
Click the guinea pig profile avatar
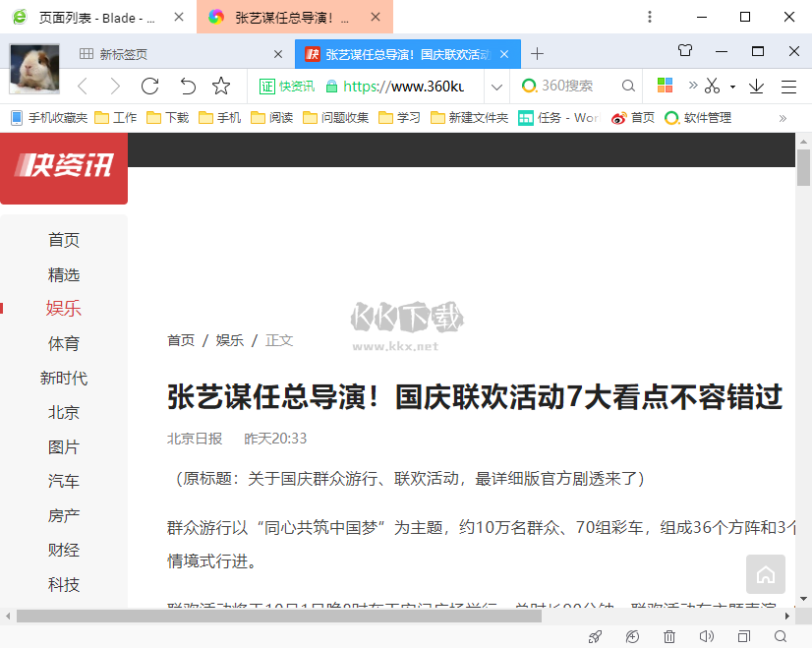[x=34, y=69]
